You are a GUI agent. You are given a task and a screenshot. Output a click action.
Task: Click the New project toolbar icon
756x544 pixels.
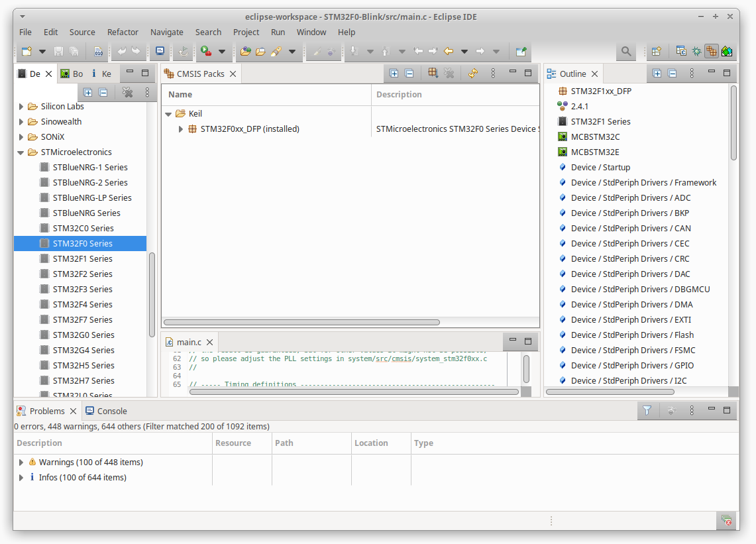click(x=27, y=51)
